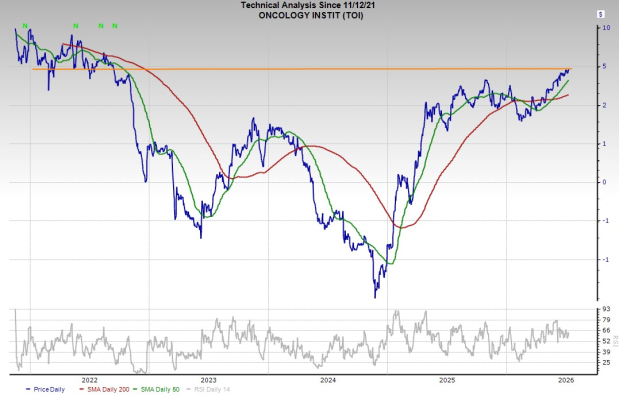Click the 2026 year label on the time axis

(566, 380)
